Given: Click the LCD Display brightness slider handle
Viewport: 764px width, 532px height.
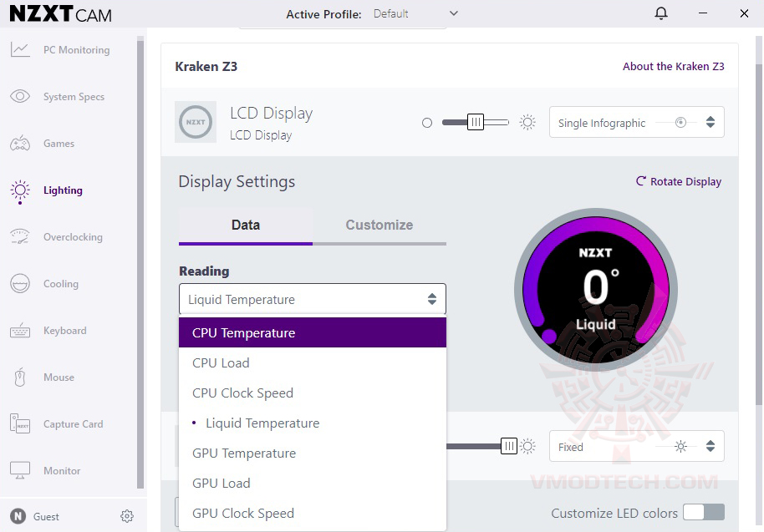Looking at the screenshot, I should click(476, 122).
